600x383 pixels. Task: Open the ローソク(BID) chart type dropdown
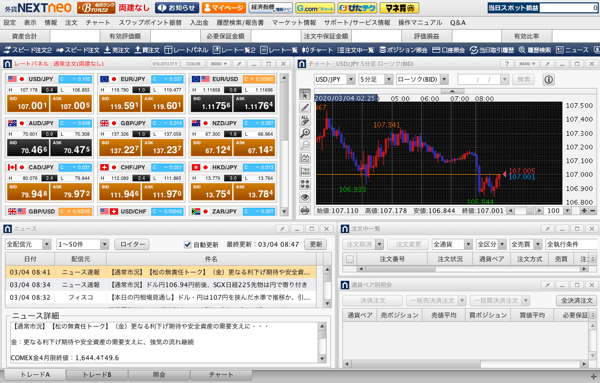[444, 80]
